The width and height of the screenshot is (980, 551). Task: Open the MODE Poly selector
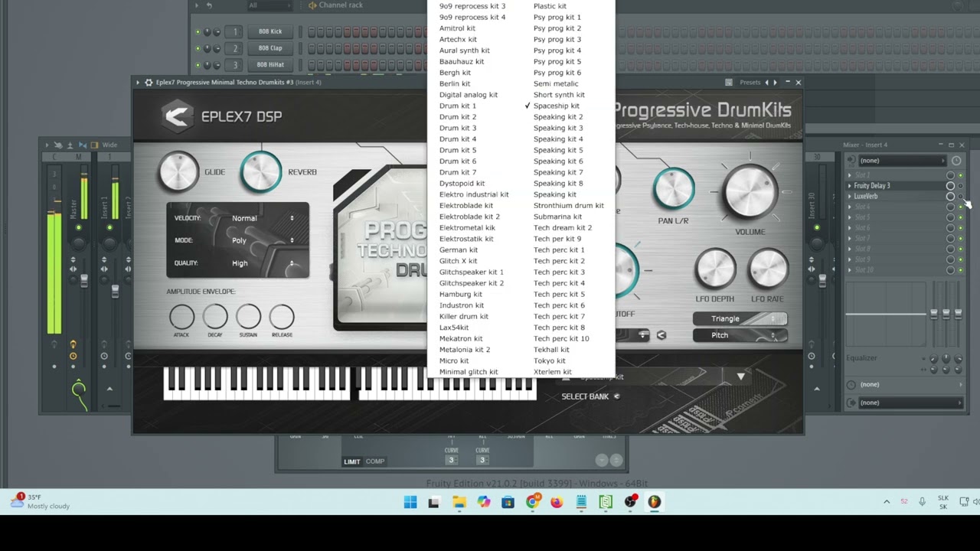263,240
